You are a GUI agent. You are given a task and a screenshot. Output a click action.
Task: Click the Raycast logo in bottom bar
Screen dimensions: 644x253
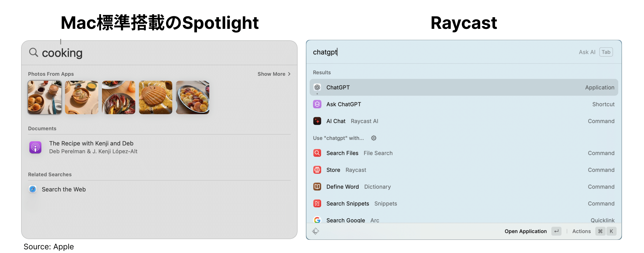point(316,231)
